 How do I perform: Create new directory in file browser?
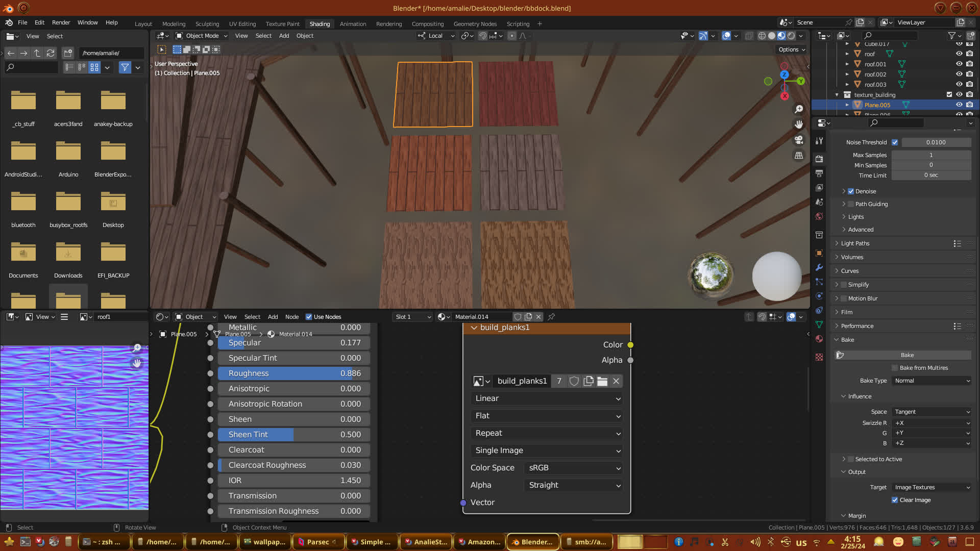coord(68,53)
